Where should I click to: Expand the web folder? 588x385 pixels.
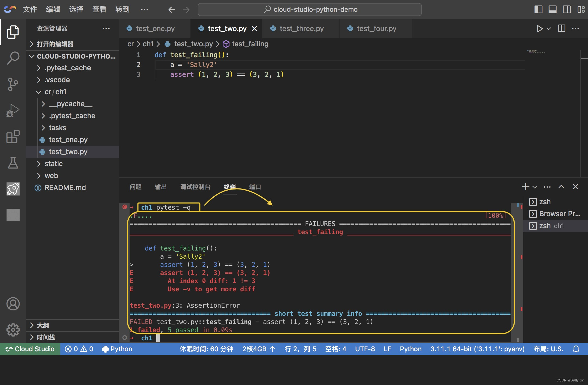point(72,176)
